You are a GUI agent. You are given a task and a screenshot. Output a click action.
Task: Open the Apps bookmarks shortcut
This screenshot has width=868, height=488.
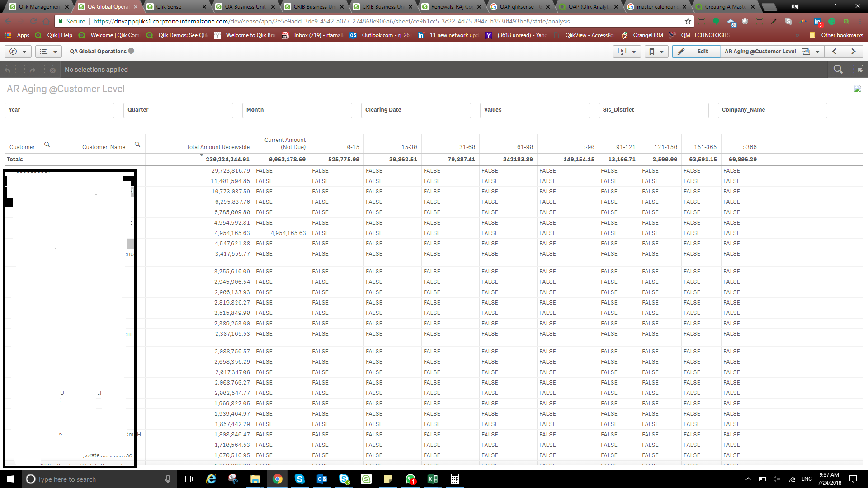point(17,35)
